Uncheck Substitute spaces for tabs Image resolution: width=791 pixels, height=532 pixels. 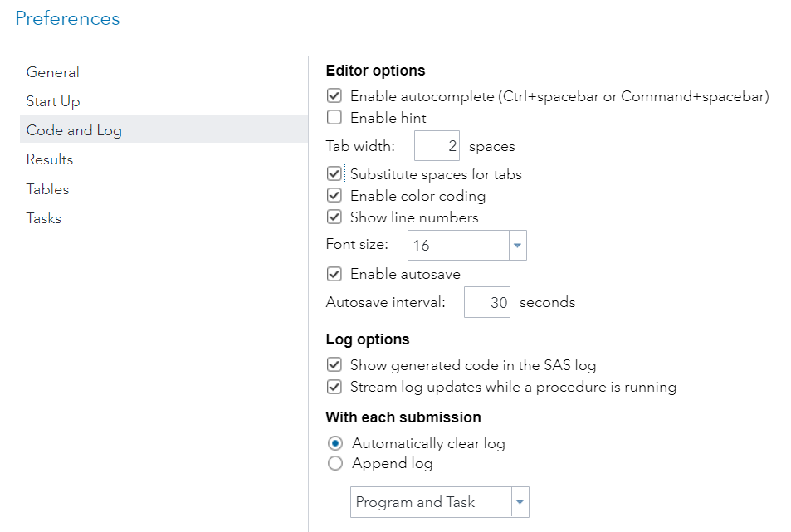(334, 174)
